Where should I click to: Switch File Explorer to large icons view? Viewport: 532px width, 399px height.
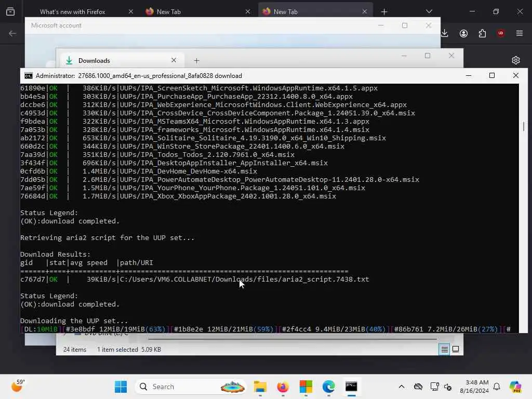[456, 349]
